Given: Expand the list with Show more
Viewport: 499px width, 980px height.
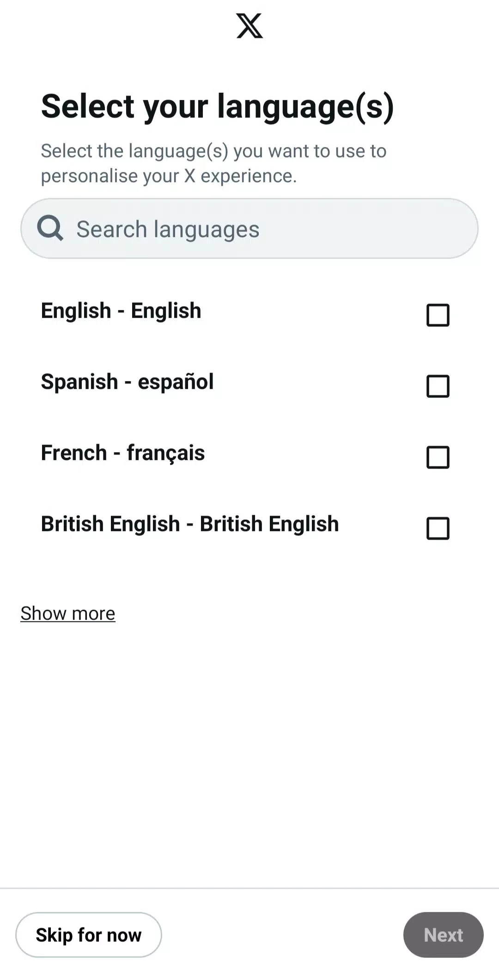Looking at the screenshot, I should click(68, 613).
